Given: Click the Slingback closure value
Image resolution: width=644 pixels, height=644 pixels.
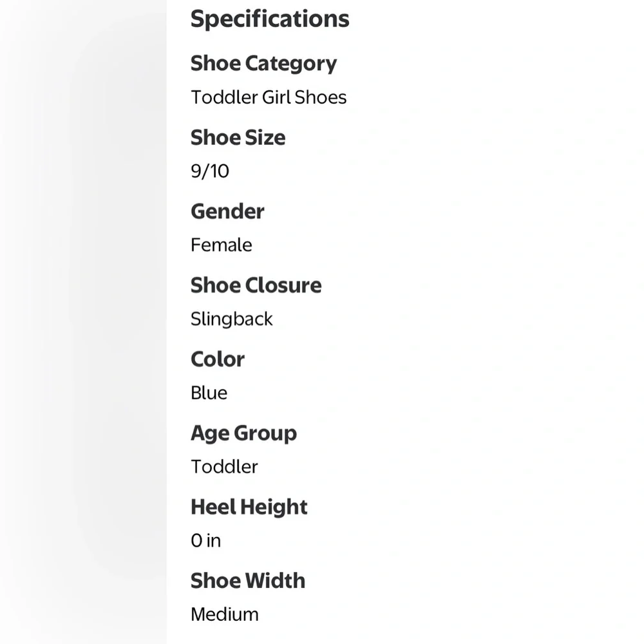Looking at the screenshot, I should [232, 319].
